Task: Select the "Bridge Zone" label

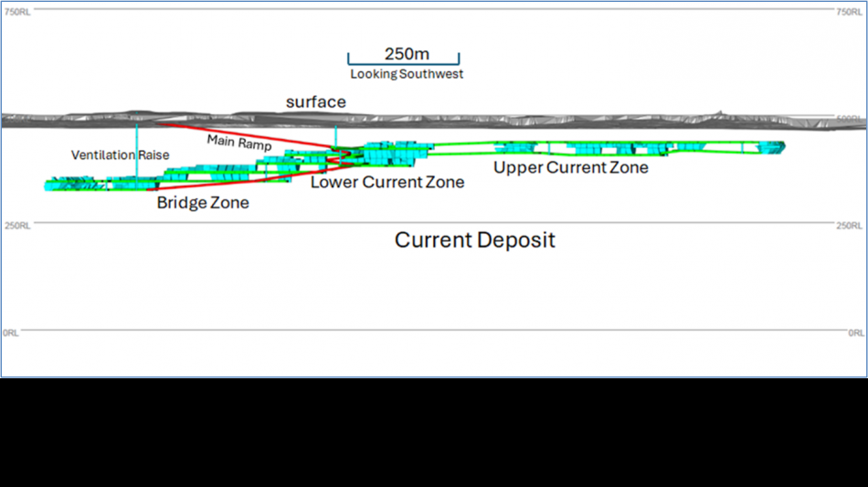Action: click(203, 203)
